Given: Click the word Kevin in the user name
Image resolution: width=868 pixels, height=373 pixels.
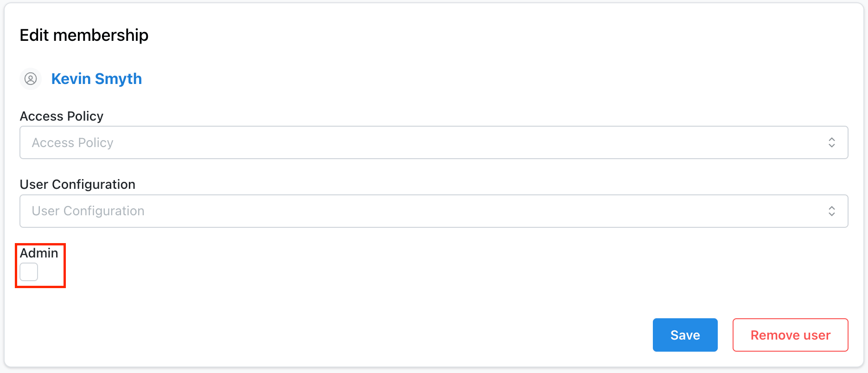Looking at the screenshot, I should (x=71, y=79).
